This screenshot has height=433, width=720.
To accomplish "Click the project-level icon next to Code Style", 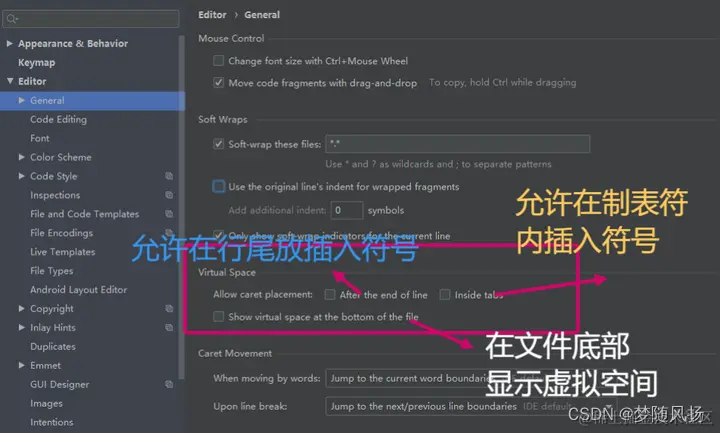I will pos(169,176).
